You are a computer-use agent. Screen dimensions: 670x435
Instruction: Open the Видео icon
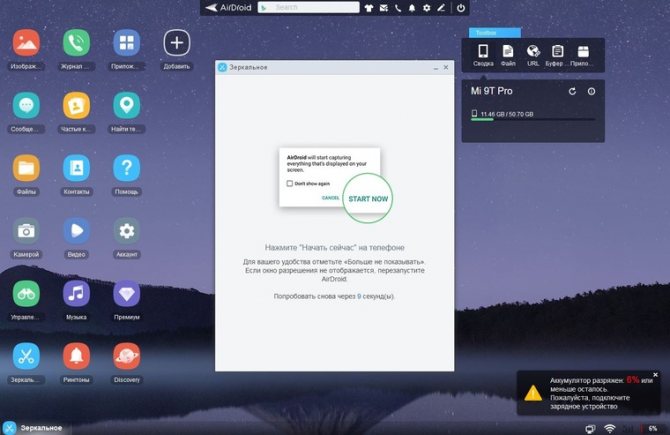(x=76, y=231)
